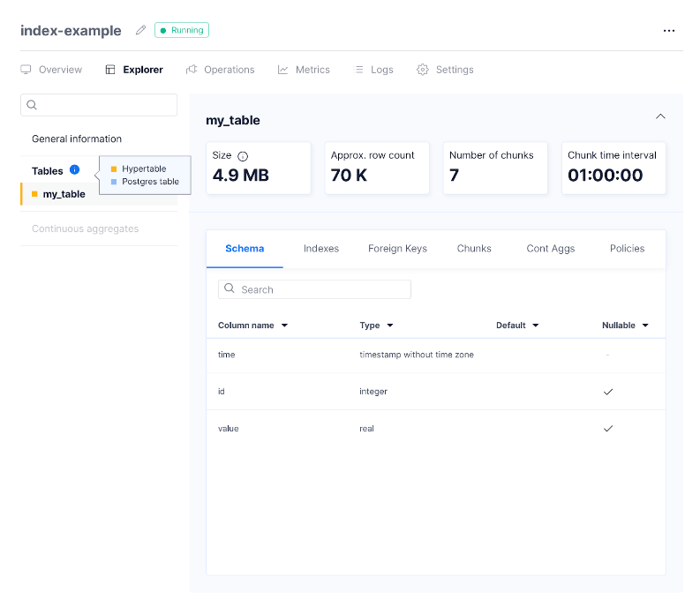The image size is (700, 614).
Task: Click the magnifier icon in schema search
Action: pyautogui.click(x=230, y=288)
